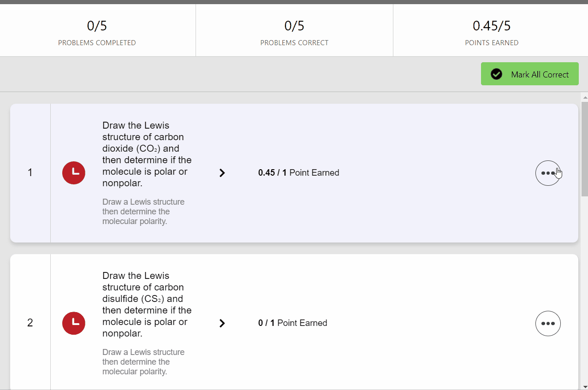
Task: Click the Mark All Correct button
Action: click(529, 74)
